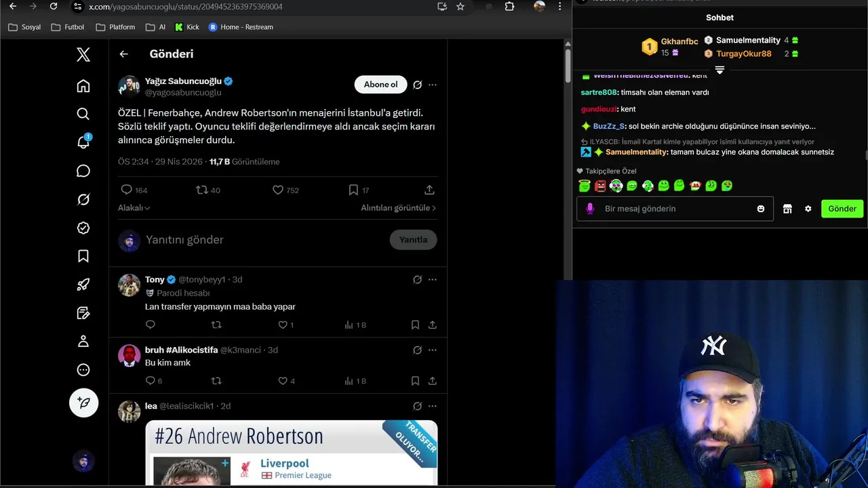The height and width of the screenshot is (488, 868).
Task: Open Search in X sidebar
Action: 83,114
